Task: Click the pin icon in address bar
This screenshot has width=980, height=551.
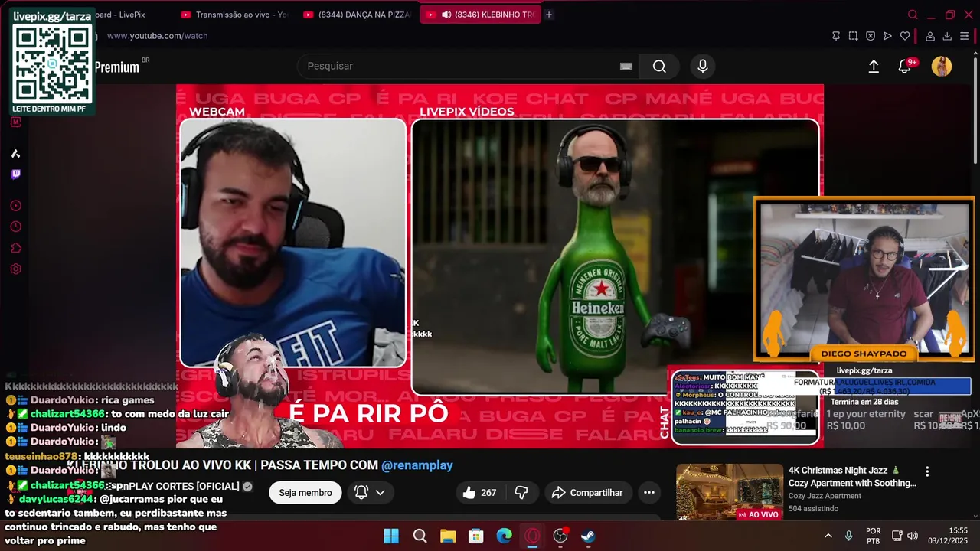Action: pyautogui.click(x=835, y=36)
